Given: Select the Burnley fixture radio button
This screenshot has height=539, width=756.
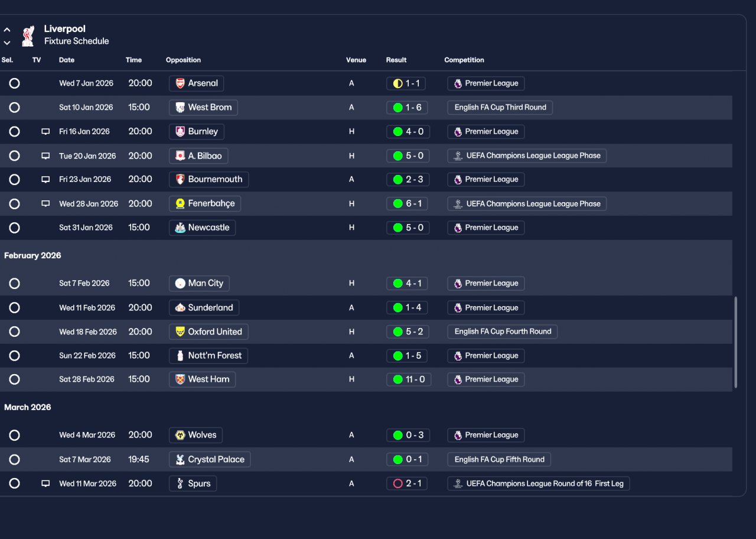Looking at the screenshot, I should [x=15, y=132].
